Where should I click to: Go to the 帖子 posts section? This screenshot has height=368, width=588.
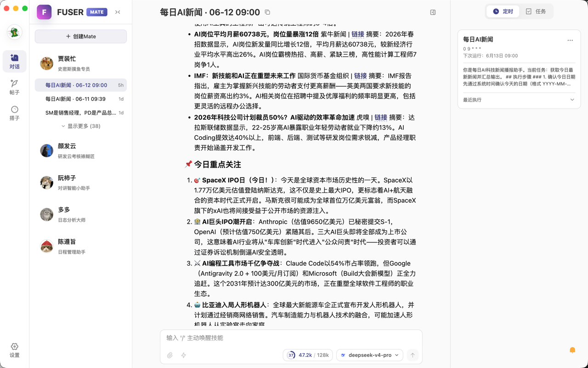click(15, 87)
